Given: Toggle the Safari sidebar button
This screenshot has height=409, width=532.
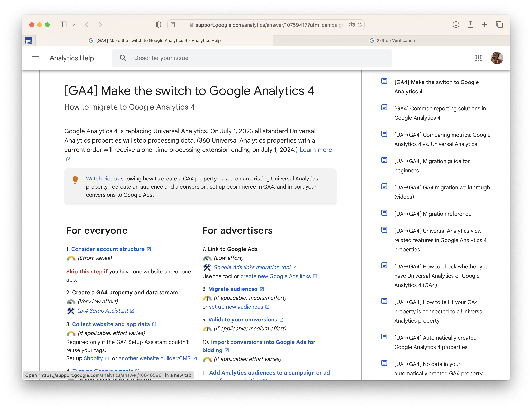Looking at the screenshot, I should (x=63, y=25).
